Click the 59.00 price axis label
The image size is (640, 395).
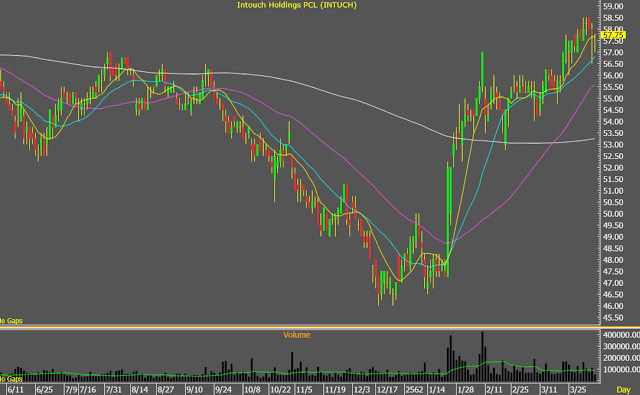coord(613,7)
